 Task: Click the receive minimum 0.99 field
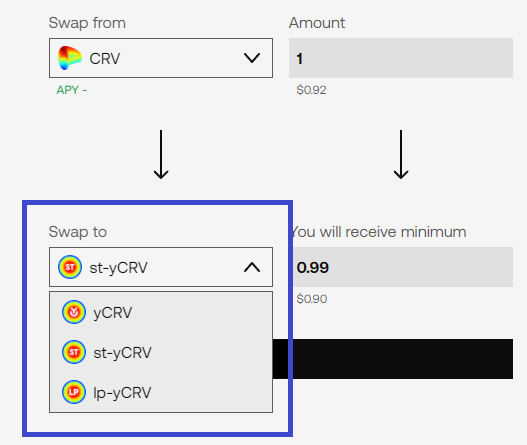(403, 267)
